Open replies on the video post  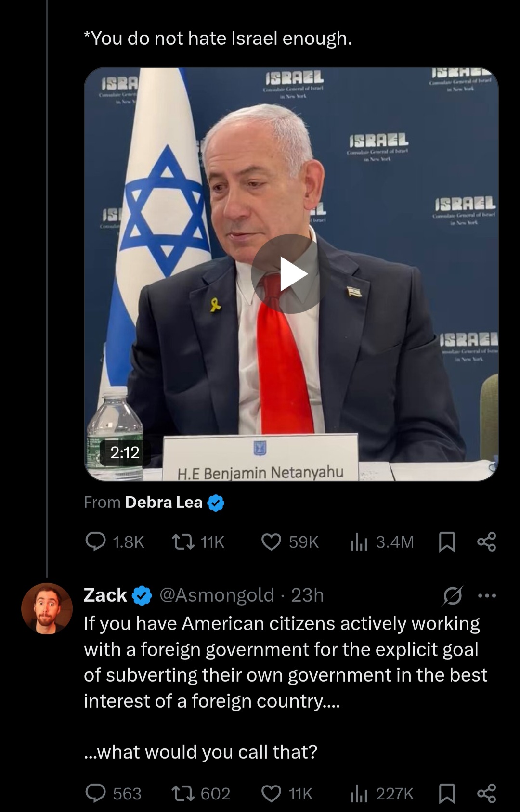[x=96, y=542]
